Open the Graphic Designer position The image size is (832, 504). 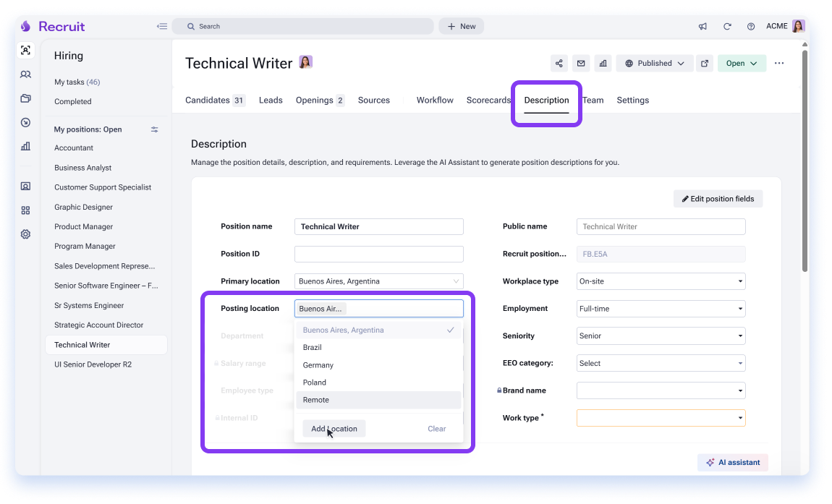(83, 208)
